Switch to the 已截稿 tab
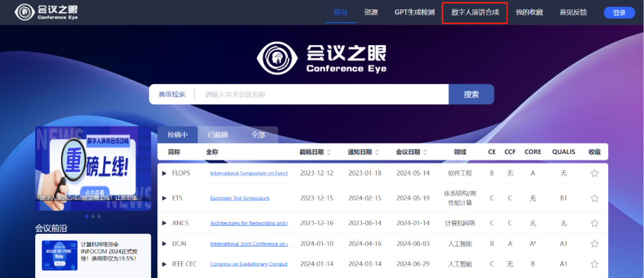 coord(217,135)
